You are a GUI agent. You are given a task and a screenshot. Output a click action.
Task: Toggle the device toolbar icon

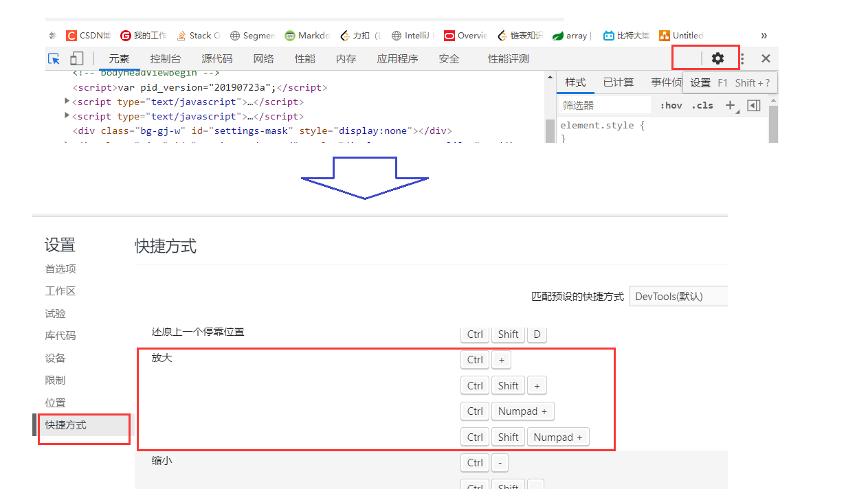point(76,58)
